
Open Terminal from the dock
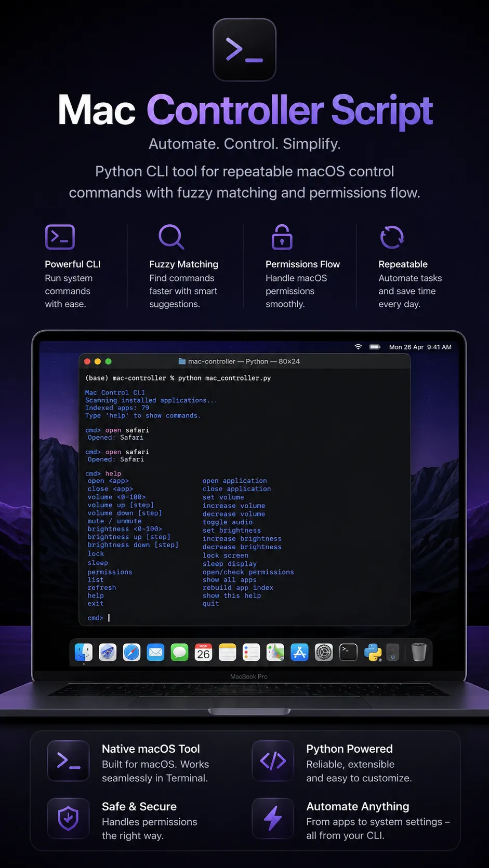(x=348, y=653)
